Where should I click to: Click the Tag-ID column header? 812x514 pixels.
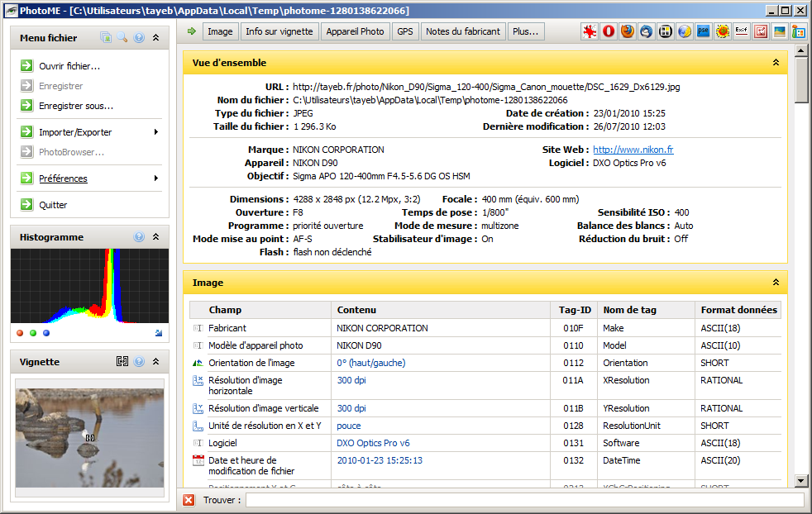[x=575, y=310]
